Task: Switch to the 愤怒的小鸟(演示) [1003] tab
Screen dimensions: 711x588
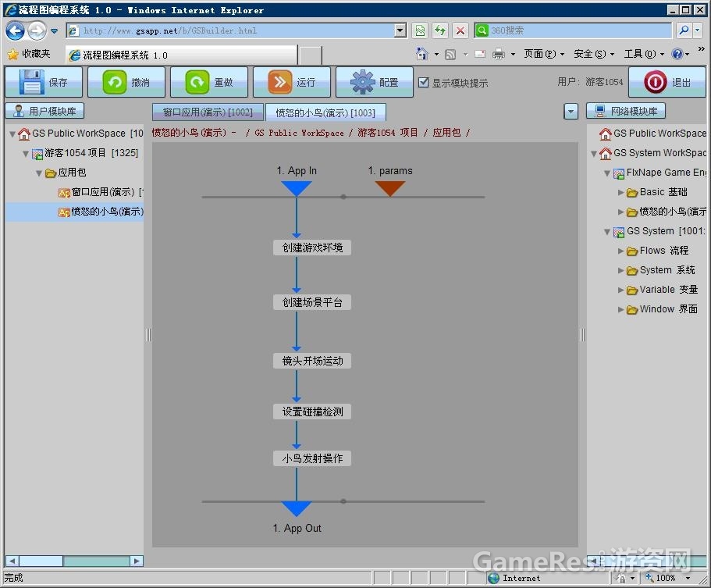Action: click(325, 112)
